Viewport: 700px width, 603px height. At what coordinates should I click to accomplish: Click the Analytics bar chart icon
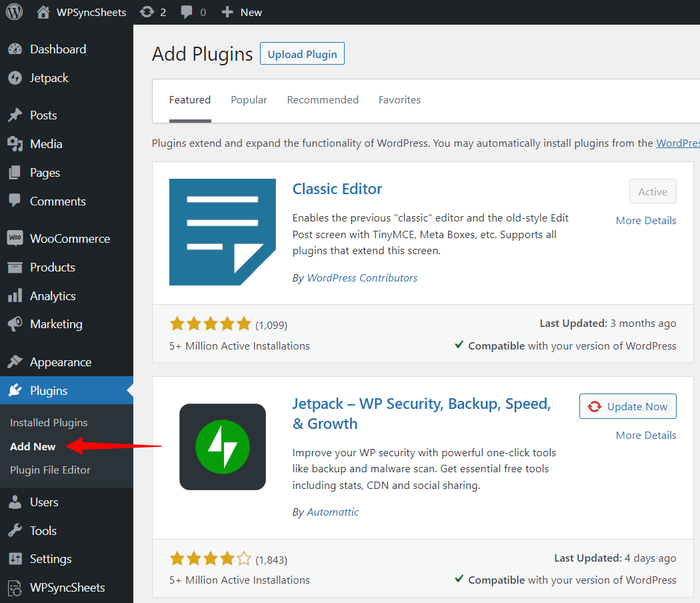pyautogui.click(x=15, y=296)
